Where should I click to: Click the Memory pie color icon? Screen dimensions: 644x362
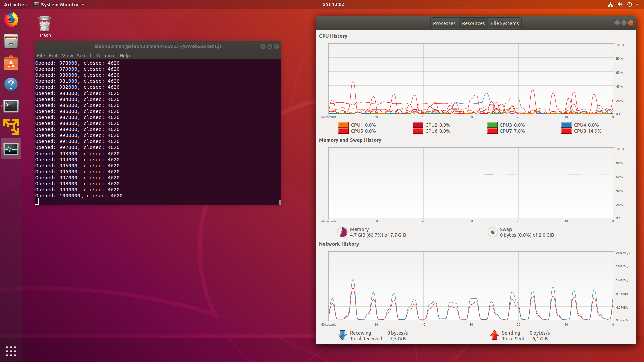click(x=342, y=232)
